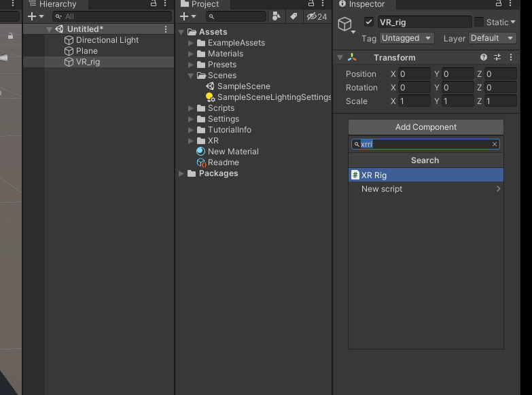Click the GameObject icon selector cube

pyautogui.click(x=347, y=24)
